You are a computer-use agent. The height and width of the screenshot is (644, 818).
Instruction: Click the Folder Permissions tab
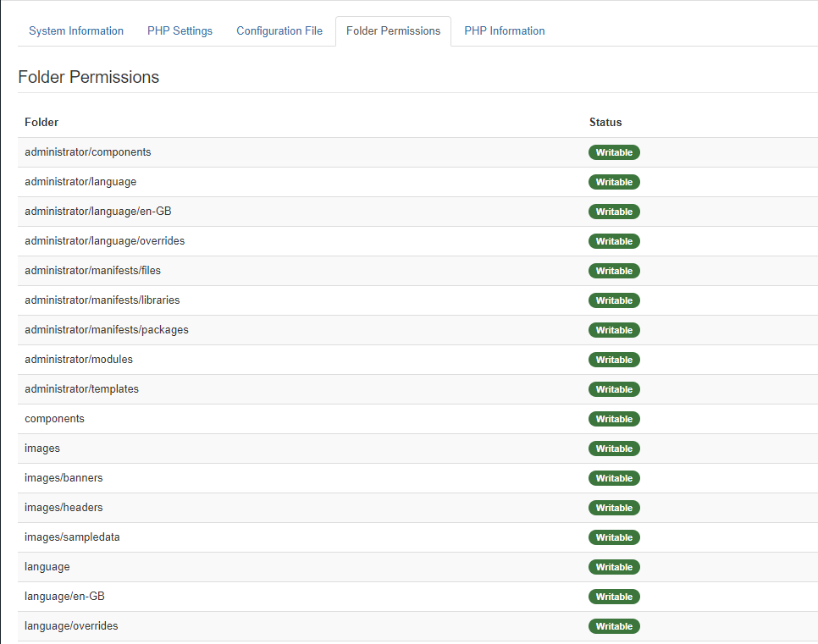[x=393, y=31]
